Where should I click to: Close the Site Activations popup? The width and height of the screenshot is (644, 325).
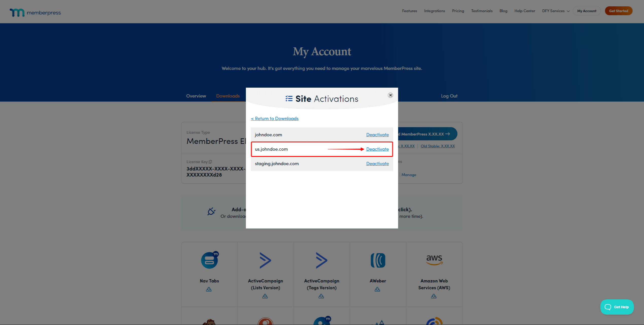pos(390,95)
